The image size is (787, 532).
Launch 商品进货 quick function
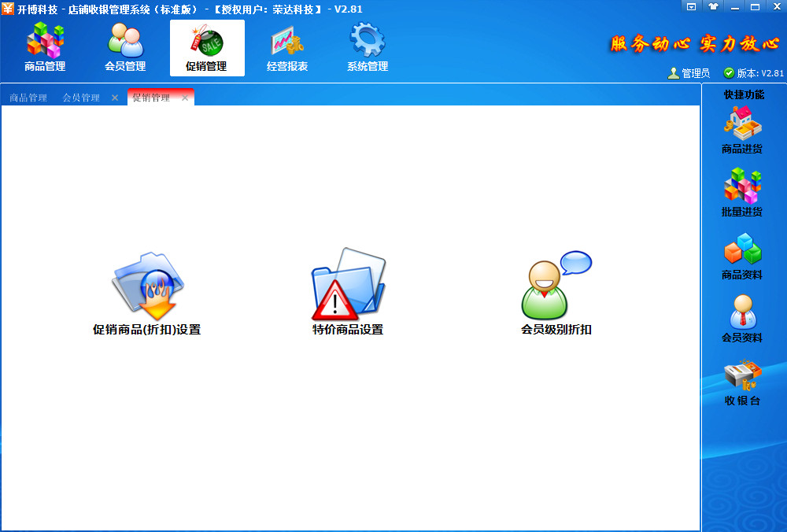tap(742, 130)
